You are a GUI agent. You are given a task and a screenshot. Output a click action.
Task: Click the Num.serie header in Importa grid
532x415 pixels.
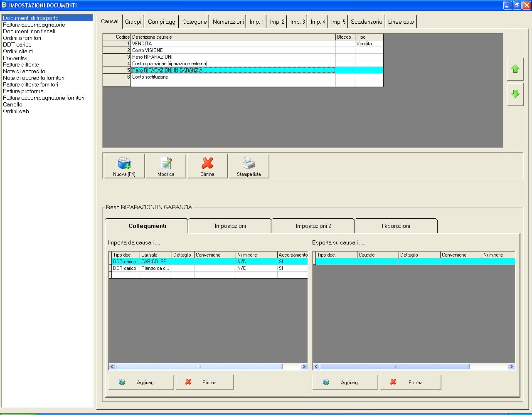(x=256, y=255)
